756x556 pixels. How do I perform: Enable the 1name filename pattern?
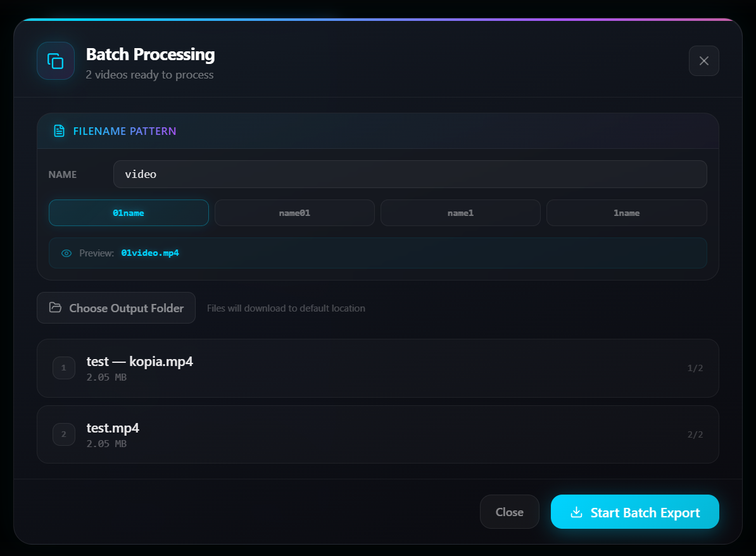tap(626, 213)
